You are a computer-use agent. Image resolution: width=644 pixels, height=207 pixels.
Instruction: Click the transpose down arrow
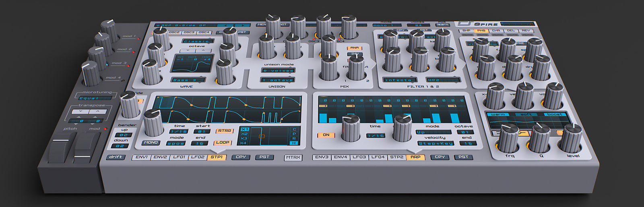tap(80, 112)
